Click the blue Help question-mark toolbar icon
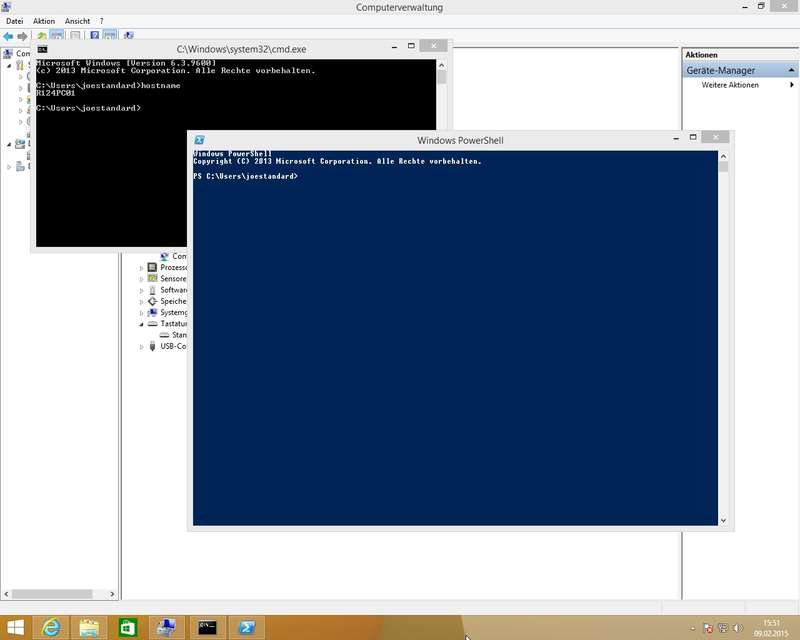The height and width of the screenshot is (640, 800). (95, 36)
